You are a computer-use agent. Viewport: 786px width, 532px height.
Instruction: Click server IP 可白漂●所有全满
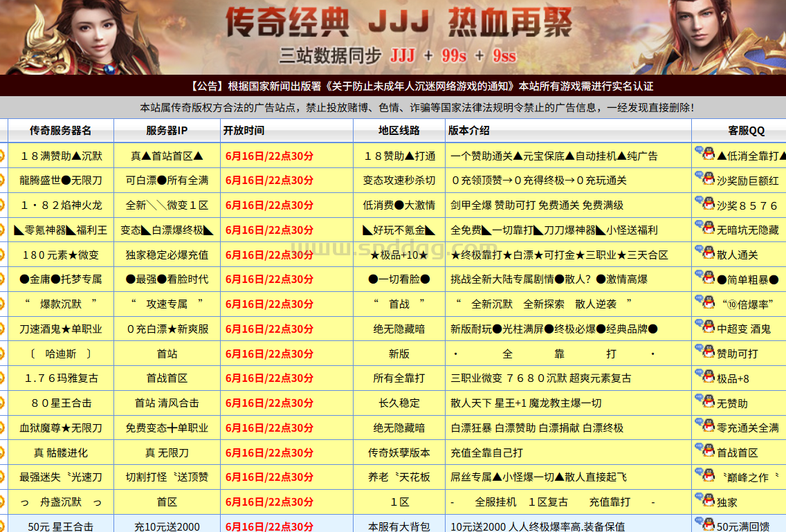tap(167, 181)
